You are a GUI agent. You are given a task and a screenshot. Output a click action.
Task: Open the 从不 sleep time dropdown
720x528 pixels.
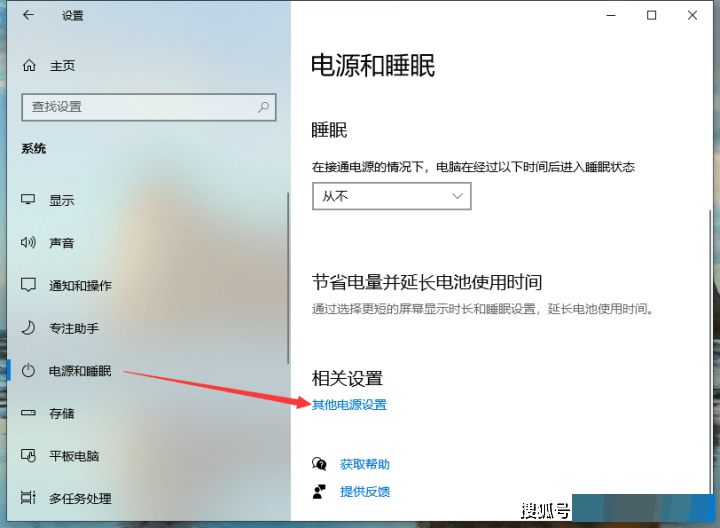pos(392,197)
